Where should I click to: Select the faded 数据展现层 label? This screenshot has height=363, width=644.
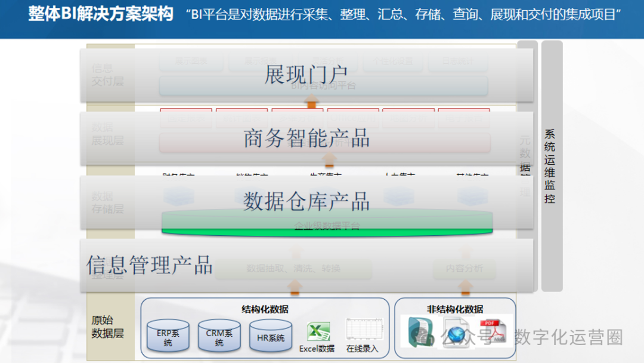pos(107,134)
